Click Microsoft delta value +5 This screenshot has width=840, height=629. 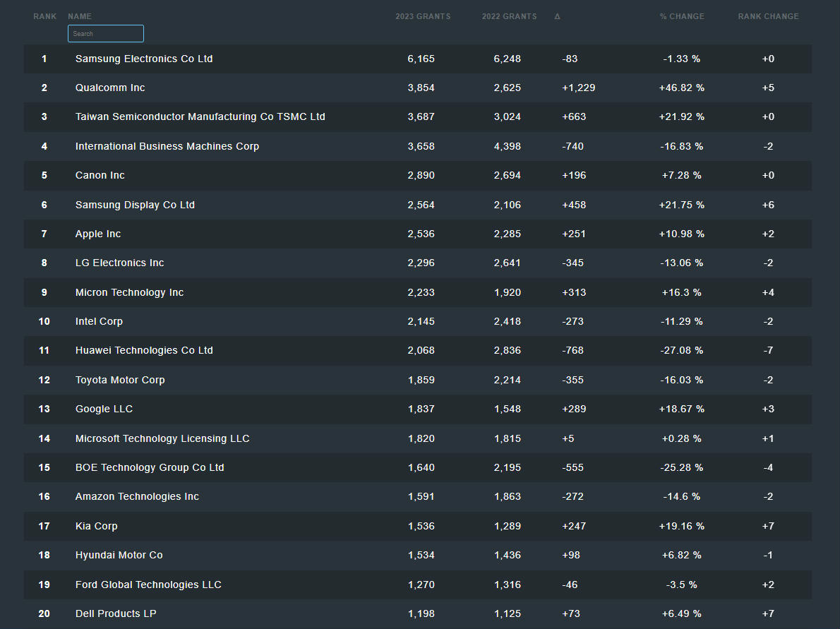[568, 438]
